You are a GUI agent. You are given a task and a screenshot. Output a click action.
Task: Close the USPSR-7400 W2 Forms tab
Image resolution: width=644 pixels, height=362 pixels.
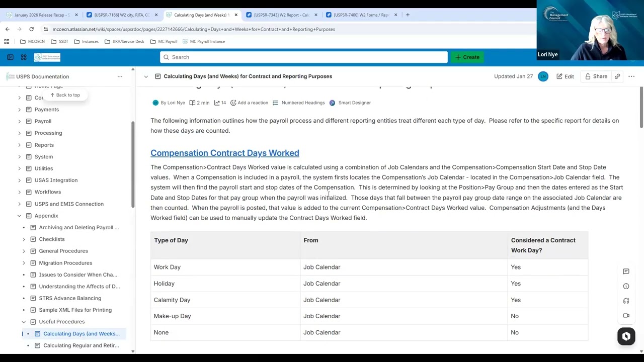(395, 15)
